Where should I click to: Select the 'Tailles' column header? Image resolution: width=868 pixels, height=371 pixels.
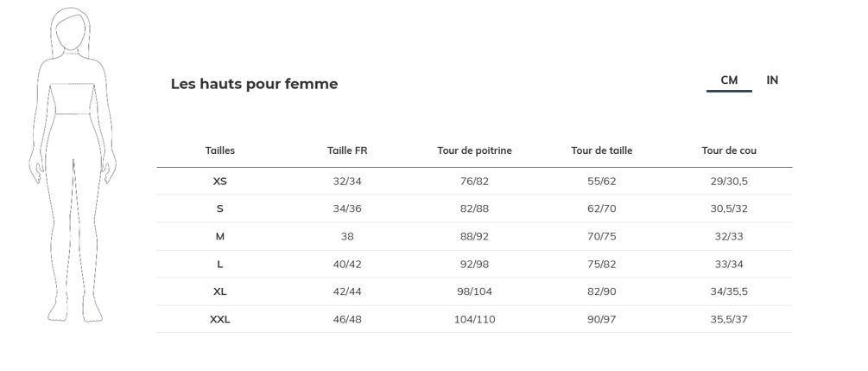220,150
